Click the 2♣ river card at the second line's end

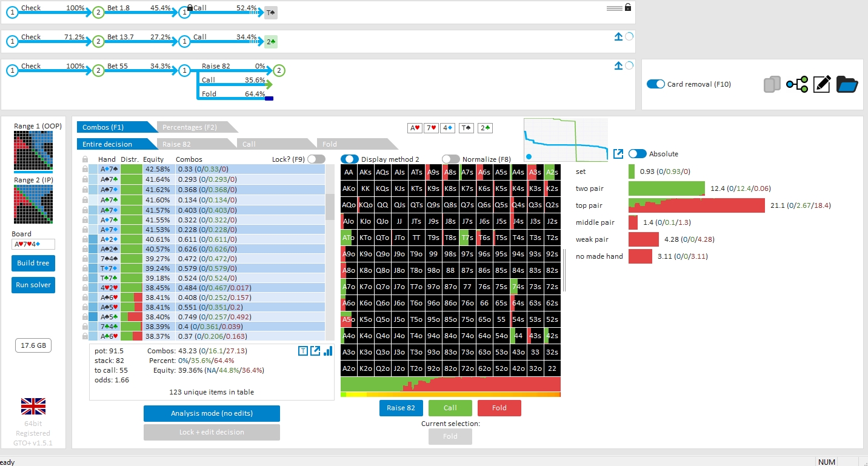coord(271,42)
